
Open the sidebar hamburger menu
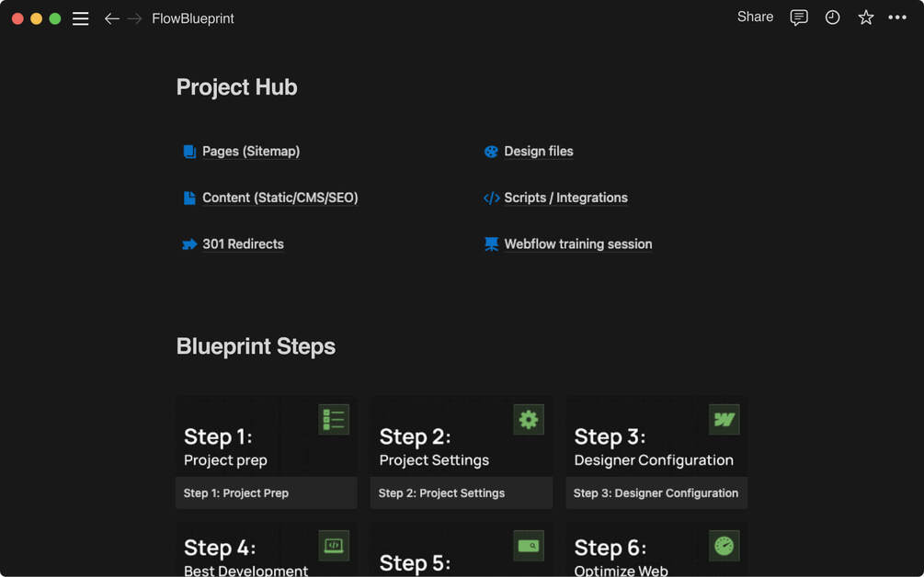[x=81, y=18]
